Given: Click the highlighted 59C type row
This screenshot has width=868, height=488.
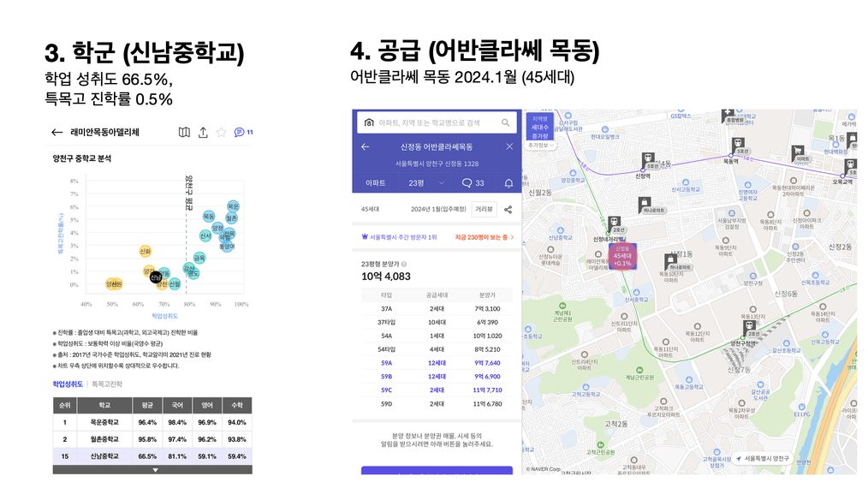Looking at the screenshot, I should (x=437, y=390).
